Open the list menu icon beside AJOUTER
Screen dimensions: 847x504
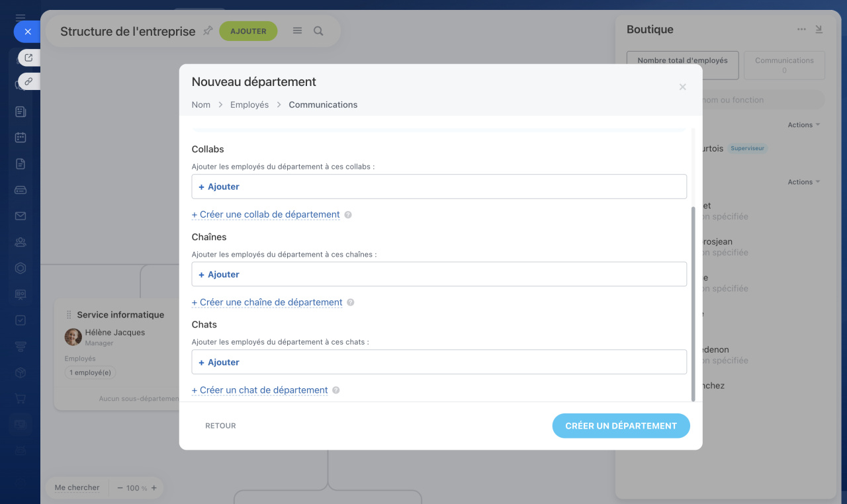point(298,31)
